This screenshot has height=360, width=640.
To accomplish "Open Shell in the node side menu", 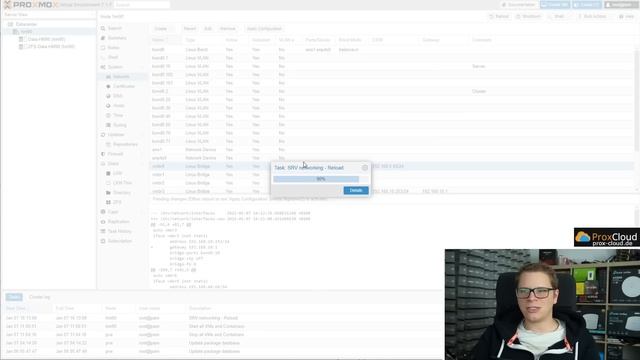I will tap(113, 57).
